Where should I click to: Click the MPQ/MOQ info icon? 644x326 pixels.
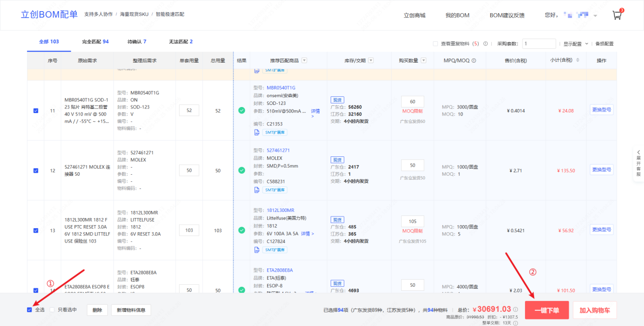tap(474, 61)
